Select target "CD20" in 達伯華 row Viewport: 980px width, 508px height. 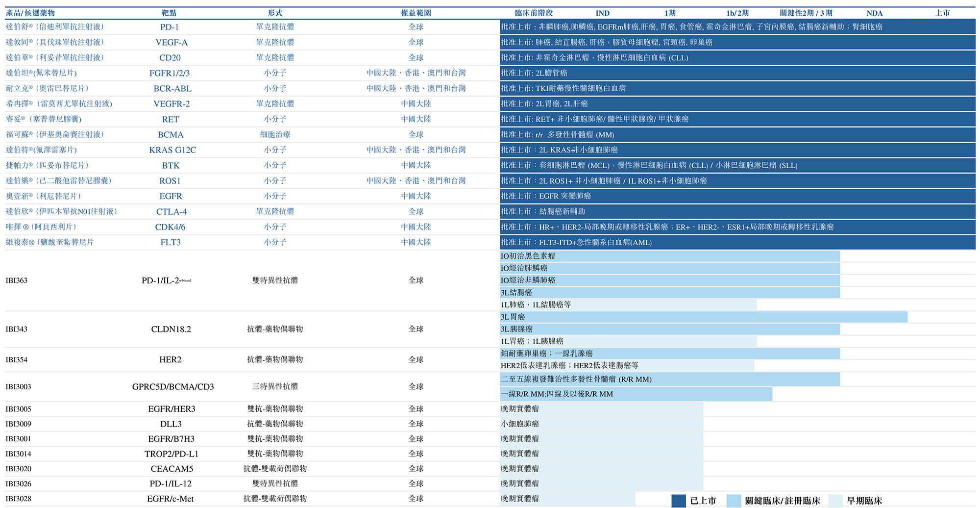170,58
